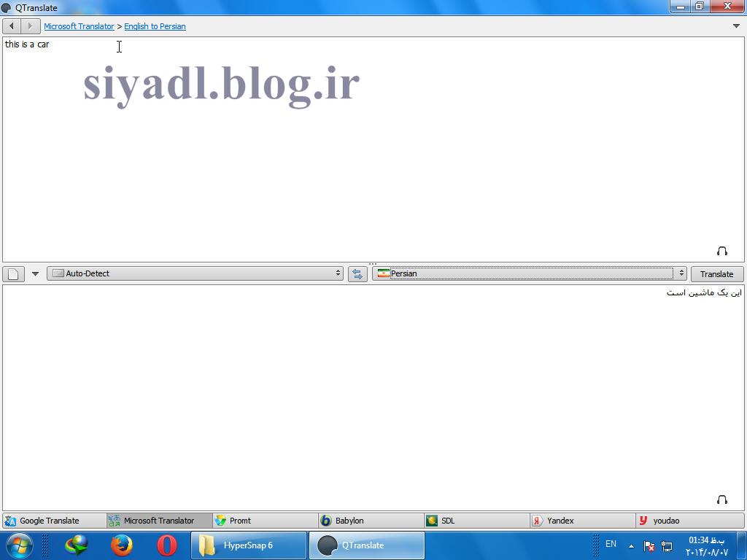Click the taskbar clock showing 01:34

click(x=707, y=545)
